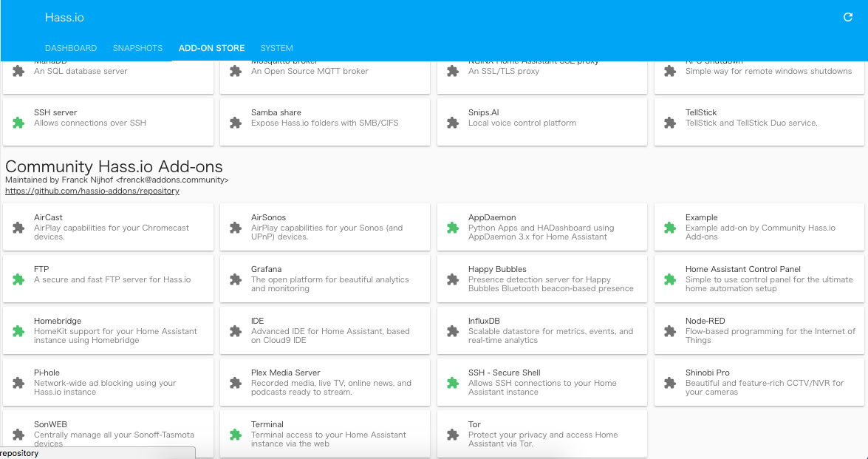Switch to the DASHBOARD tab
The image size is (868, 459).
pyautogui.click(x=71, y=48)
